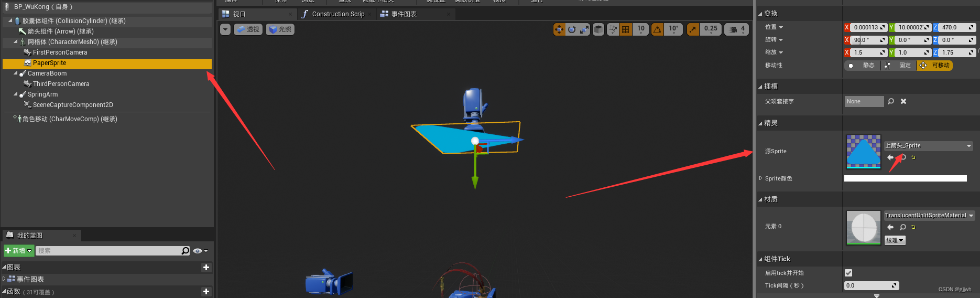Select the My Blueprint (我的蓝图) tab
The image size is (980, 298).
click(41, 236)
